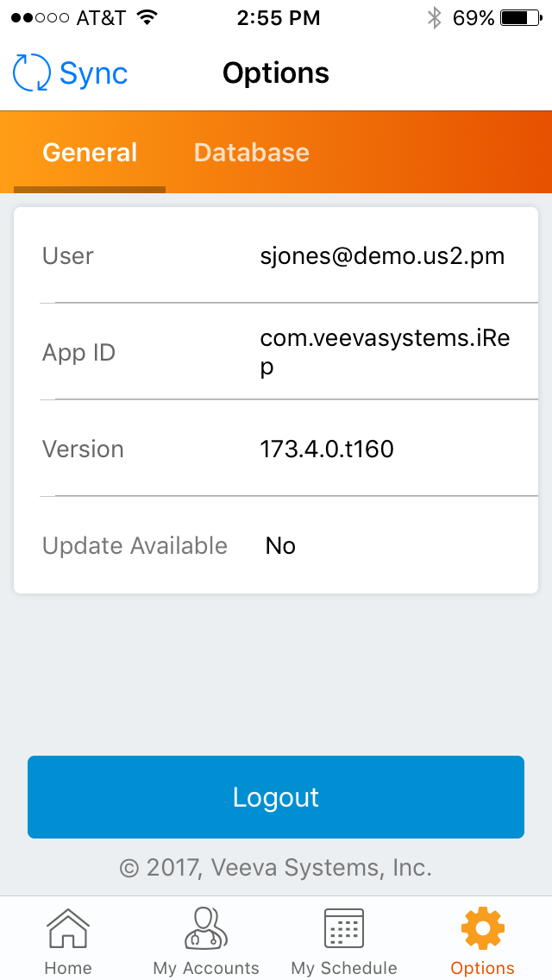Tap the Options page title
This screenshot has width=552, height=980.
click(x=276, y=73)
